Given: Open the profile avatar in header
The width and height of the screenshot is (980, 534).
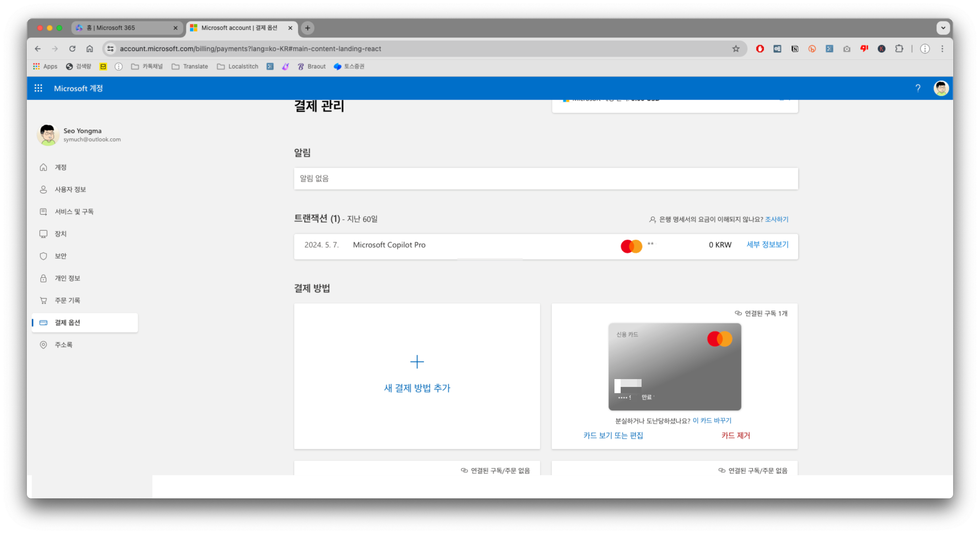Looking at the screenshot, I should pos(941,88).
